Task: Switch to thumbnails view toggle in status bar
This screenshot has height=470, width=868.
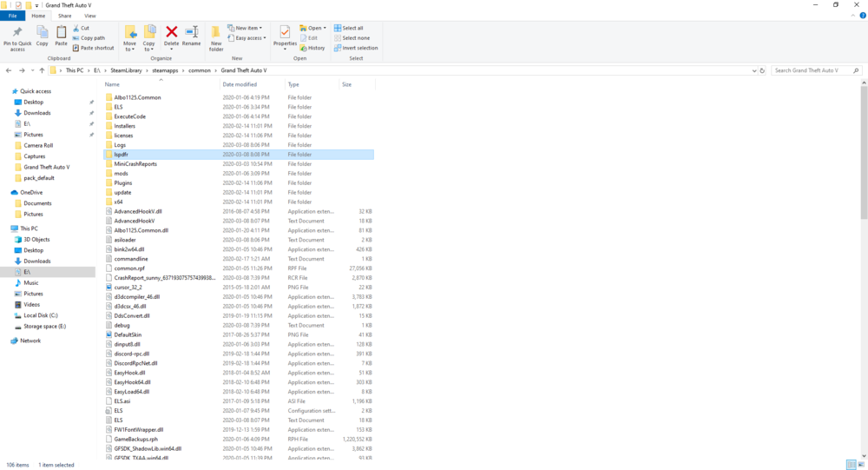Action: [x=861, y=465]
